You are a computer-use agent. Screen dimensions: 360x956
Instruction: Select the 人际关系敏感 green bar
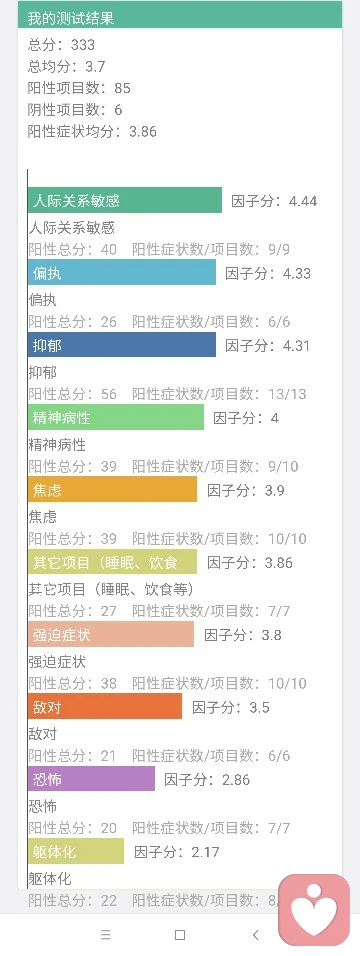point(125,200)
